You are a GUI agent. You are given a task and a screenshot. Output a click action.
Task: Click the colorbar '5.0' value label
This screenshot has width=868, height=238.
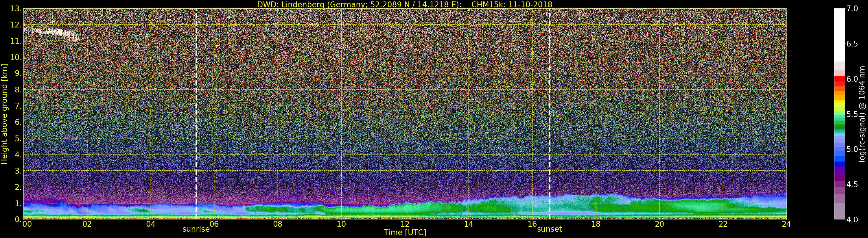(x=852, y=149)
